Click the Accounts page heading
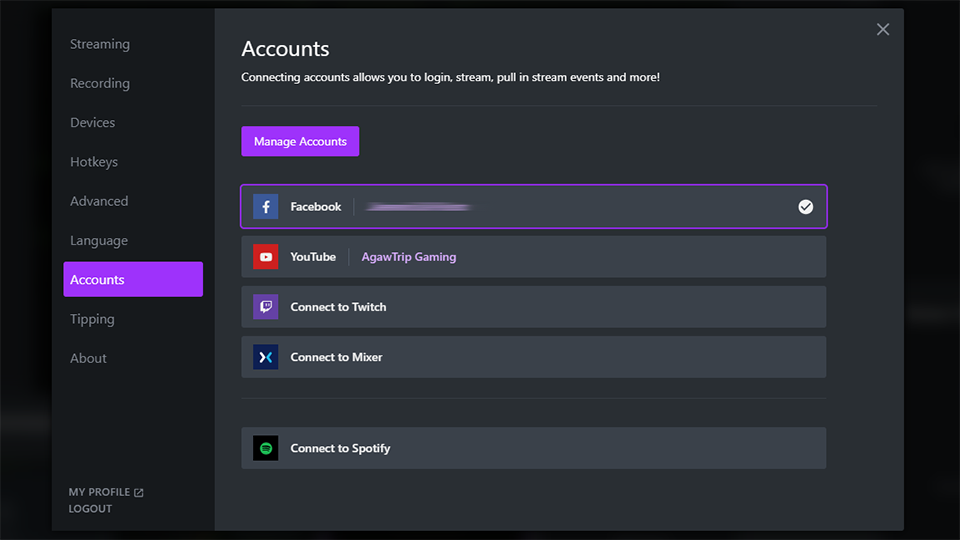 pyautogui.click(x=285, y=48)
